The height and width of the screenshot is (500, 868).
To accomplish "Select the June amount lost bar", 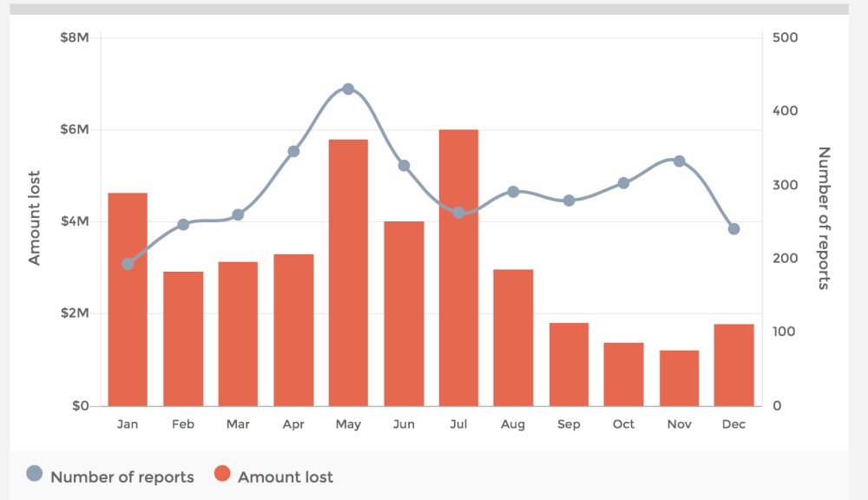I will [404, 314].
